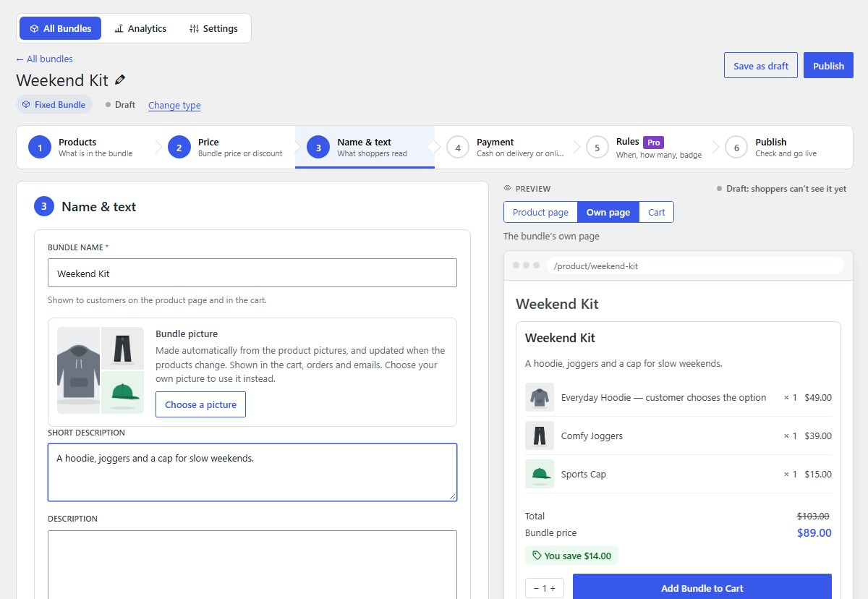Open the Analytics tab with chart icon
The width and height of the screenshot is (868, 599).
click(x=140, y=28)
